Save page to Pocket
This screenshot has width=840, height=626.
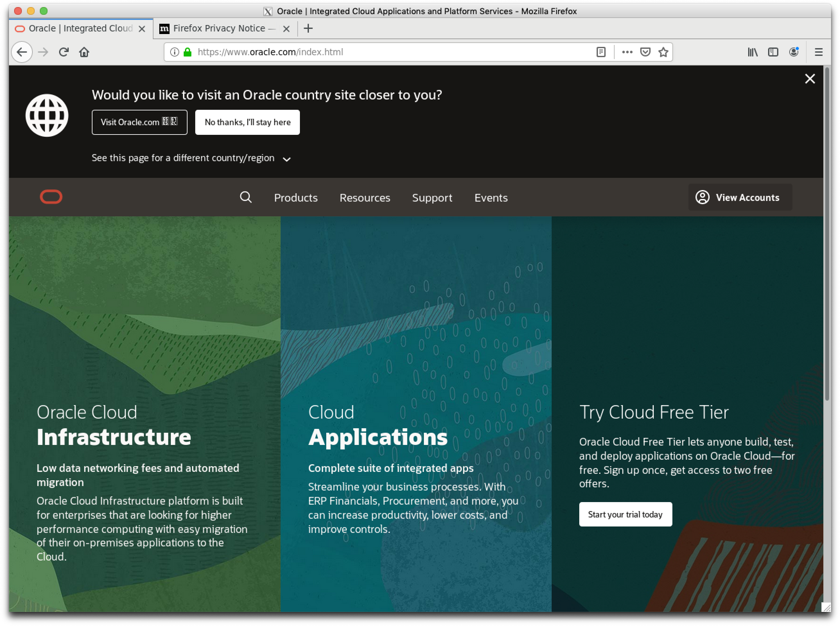645,52
